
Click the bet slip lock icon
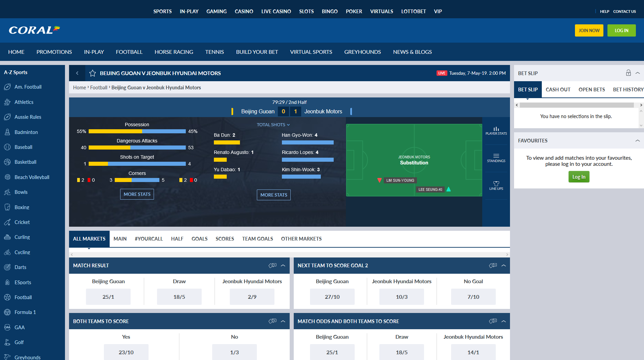tap(628, 73)
